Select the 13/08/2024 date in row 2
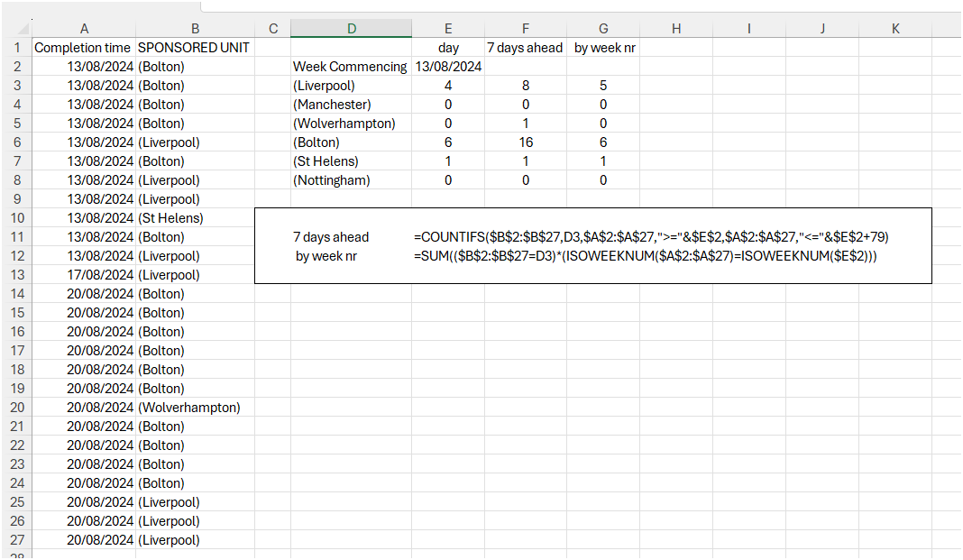The image size is (963, 560). (x=84, y=67)
